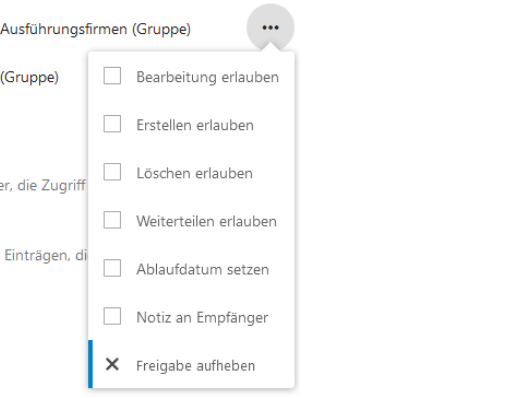Viewport: 529px width, 398px height.
Task: Click the Löschen erlauben label text
Action: point(194,173)
